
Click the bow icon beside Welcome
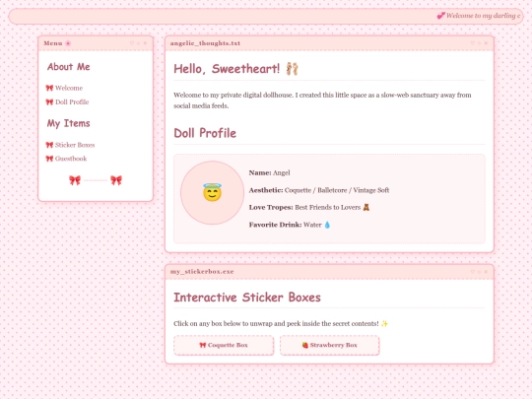(49, 88)
